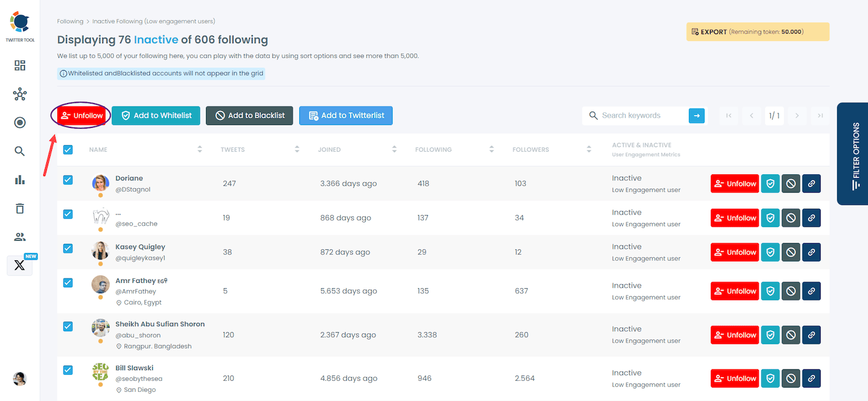Click the Add to Twitterlist button

pos(346,116)
